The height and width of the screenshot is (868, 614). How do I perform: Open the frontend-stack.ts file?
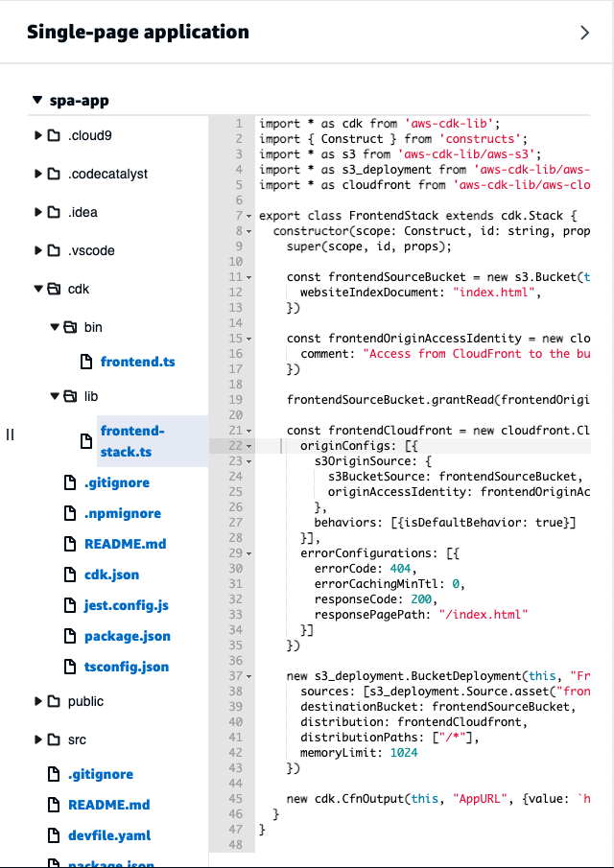pos(131,441)
